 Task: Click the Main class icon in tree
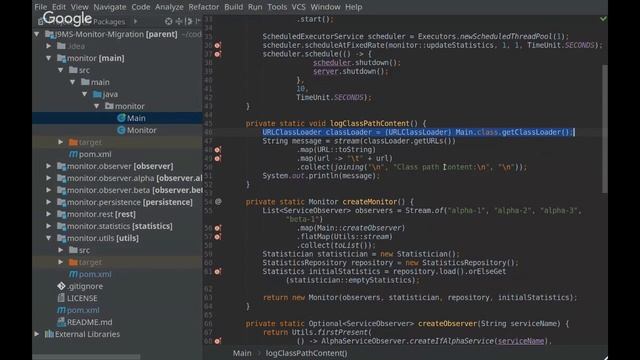pyautogui.click(x=121, y=118)
